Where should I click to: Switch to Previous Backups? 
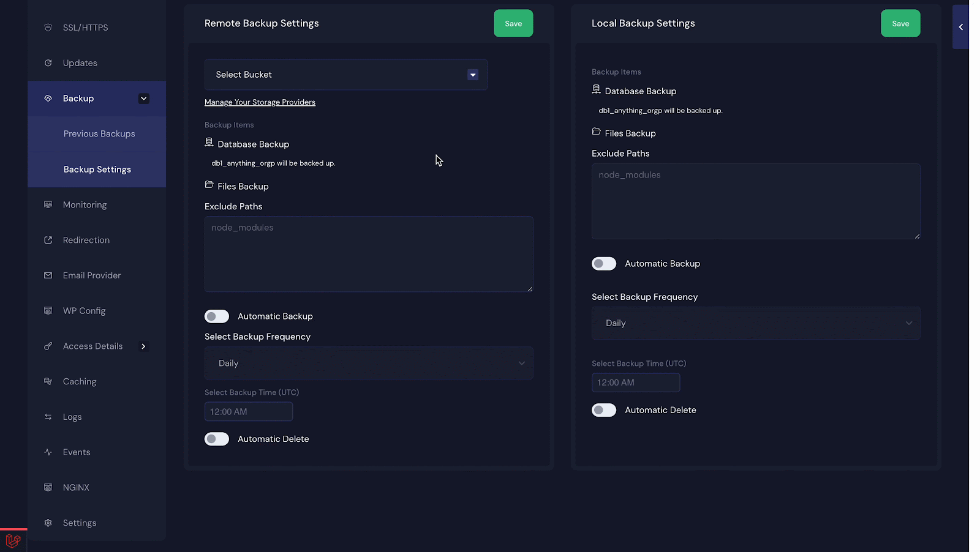tap(99, 133)
